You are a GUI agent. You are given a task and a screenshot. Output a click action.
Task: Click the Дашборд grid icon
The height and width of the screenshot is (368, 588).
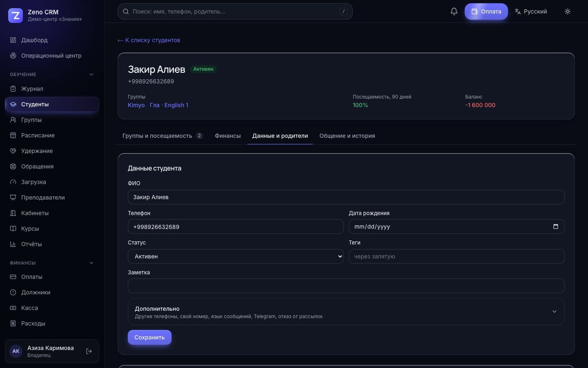coord(13,40)
